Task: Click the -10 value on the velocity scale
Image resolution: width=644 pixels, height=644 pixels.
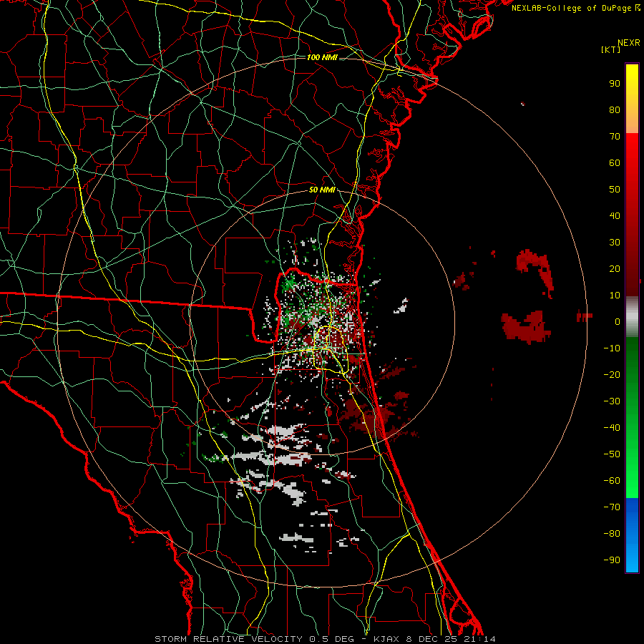Action: (x=612, y=348)
